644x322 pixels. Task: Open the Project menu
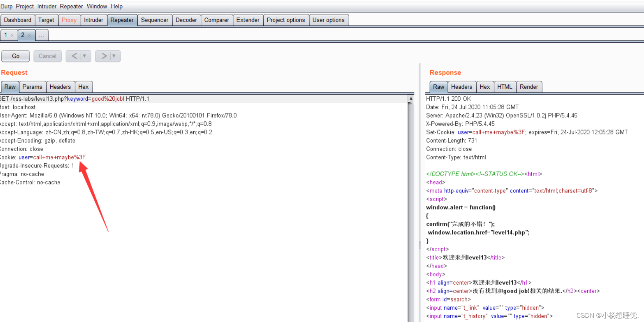tap(25, 6)
